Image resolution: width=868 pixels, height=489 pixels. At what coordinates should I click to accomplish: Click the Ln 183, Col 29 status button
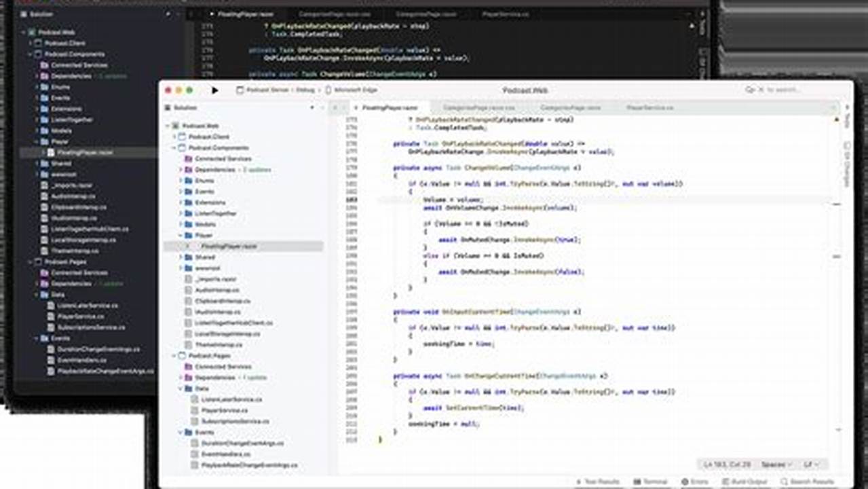coord(725,465)
